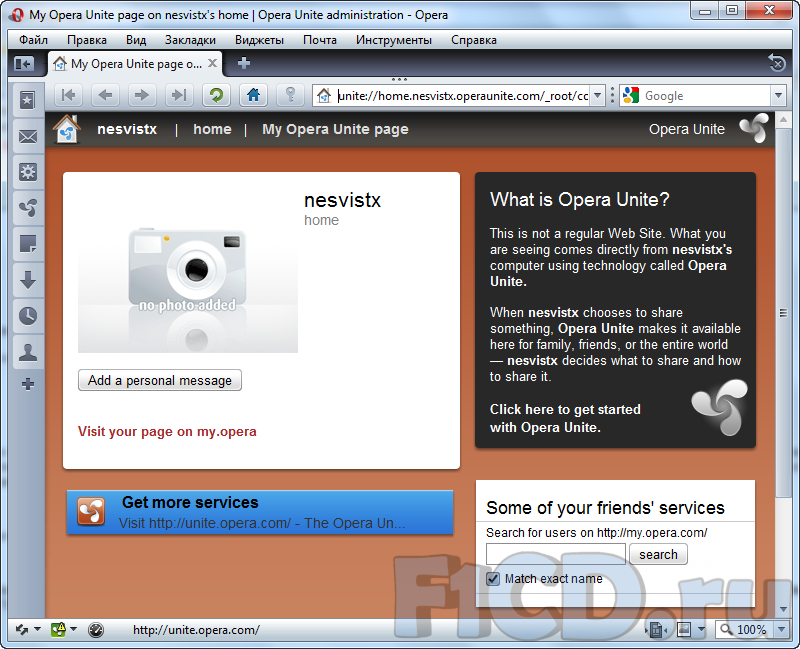Click the no photo added placeholder
This screenshot has width=800, height=649.
[188, 289]
